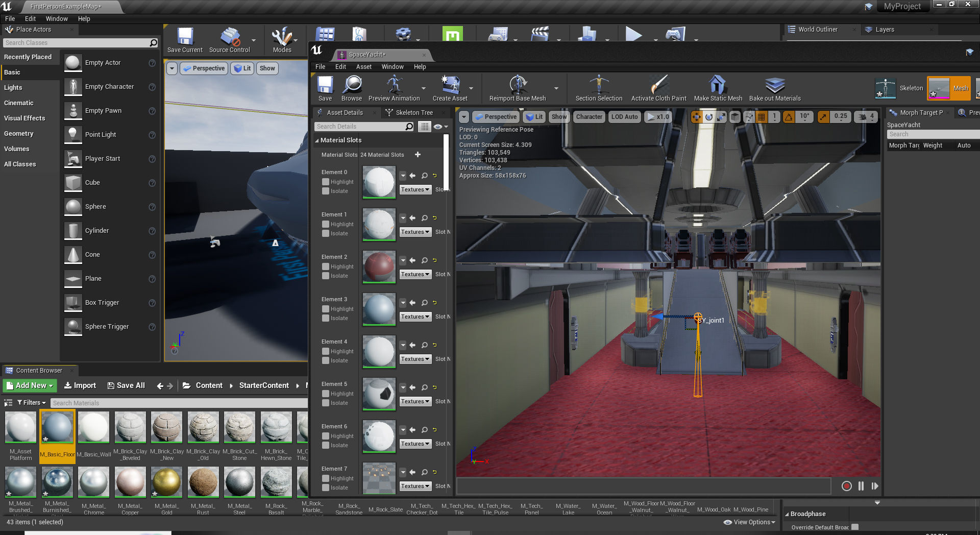Switch to Asset Details tab
Image resolution: width=980 pixels, height=535 pixels.
click(x=345, y=113)
